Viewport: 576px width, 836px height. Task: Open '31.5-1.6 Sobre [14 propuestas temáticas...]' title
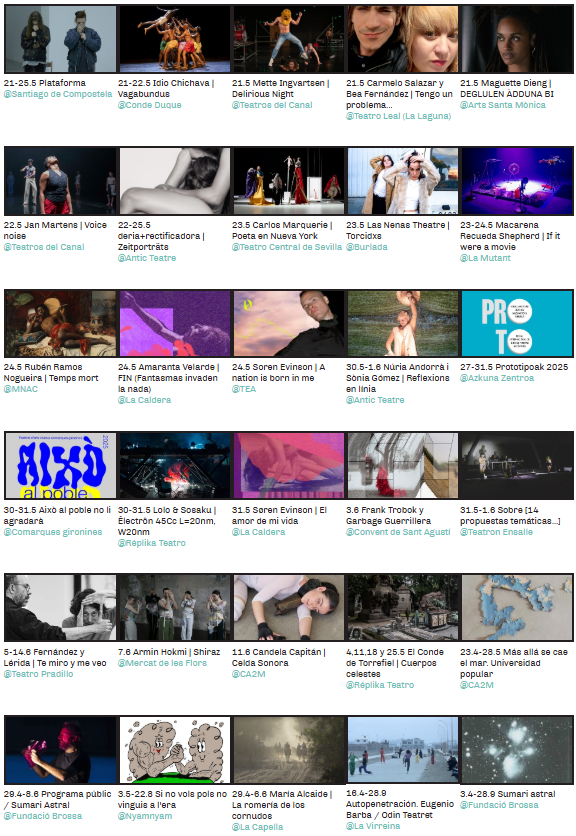[x=510, y=516]
